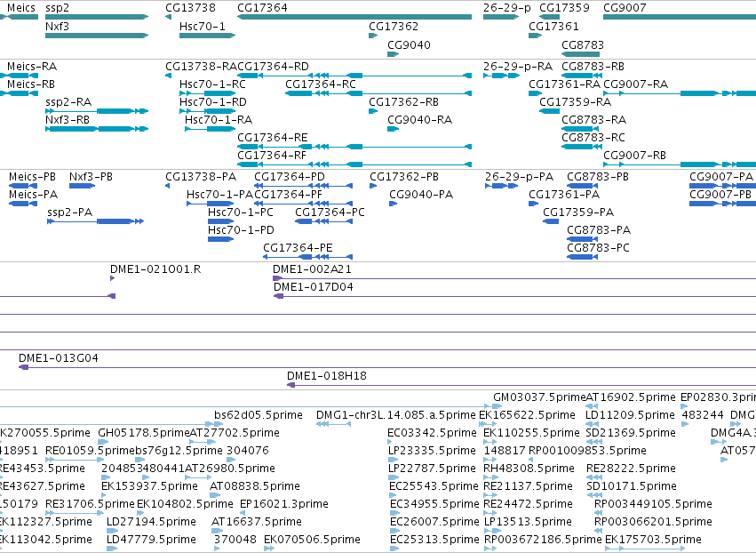This screenshot has width=756, height=553.
Task: Click the DME1-021O01.R clone label
Action: pos(155,269)
